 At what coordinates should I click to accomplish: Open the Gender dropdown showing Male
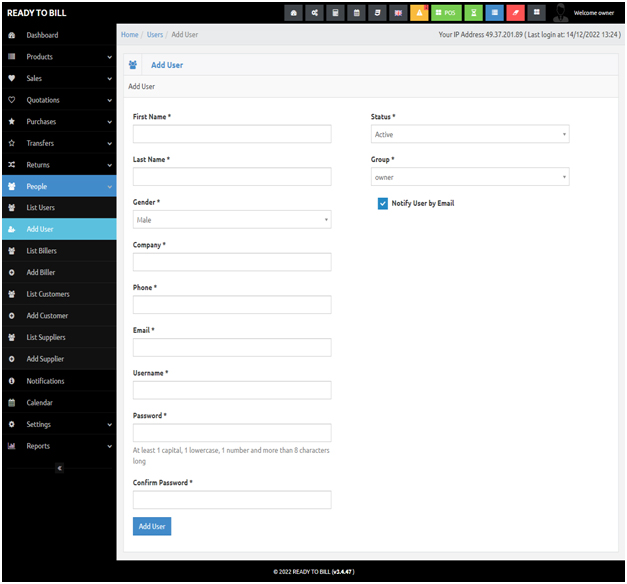click(x=232, y=220)
